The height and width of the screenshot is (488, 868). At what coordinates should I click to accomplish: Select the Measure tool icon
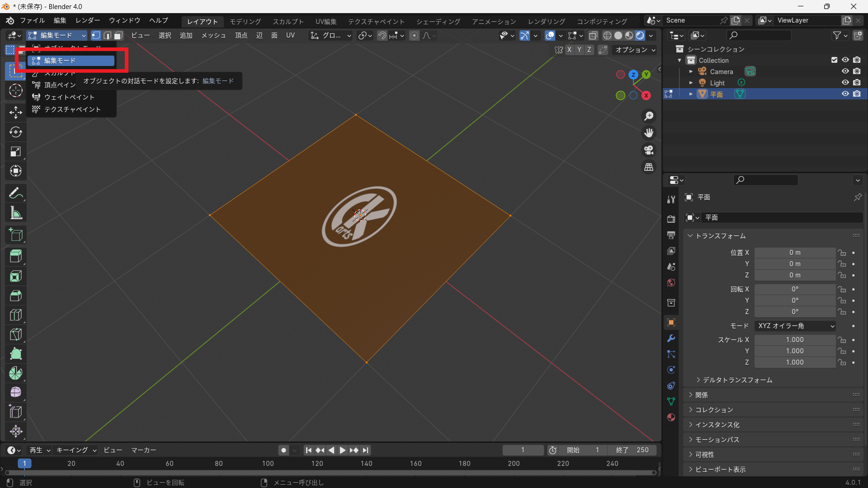(x=16, y=213)
